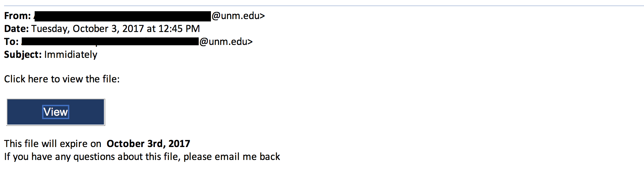Click the text "This file will expire on"
This screenshot has width=644, height=194.
(x=53, y=144)
